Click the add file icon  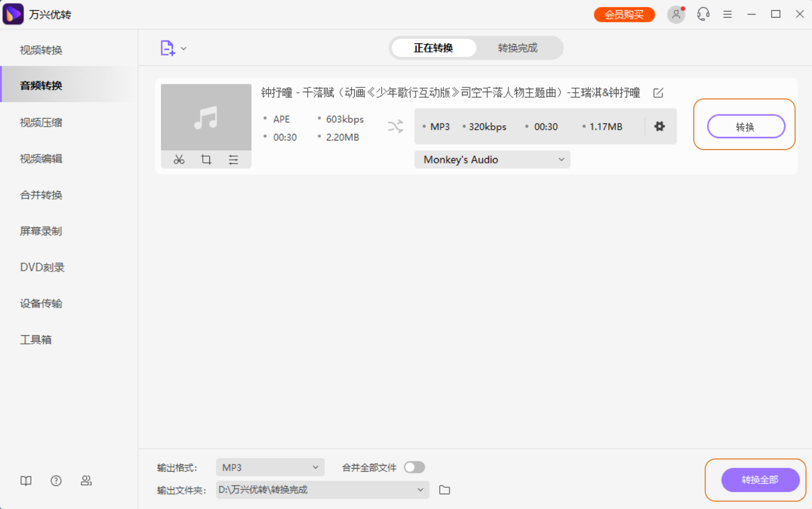pyautogui.click(x=167, y=48)
